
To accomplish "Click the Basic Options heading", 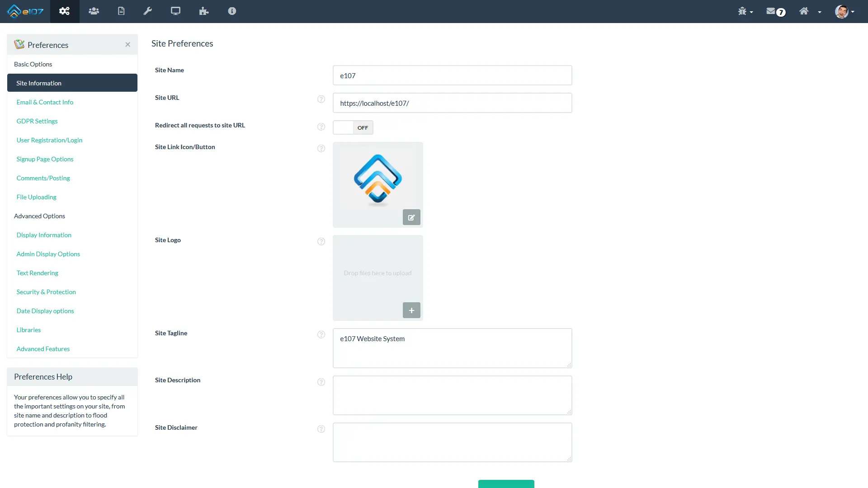I will click(33, 64).
